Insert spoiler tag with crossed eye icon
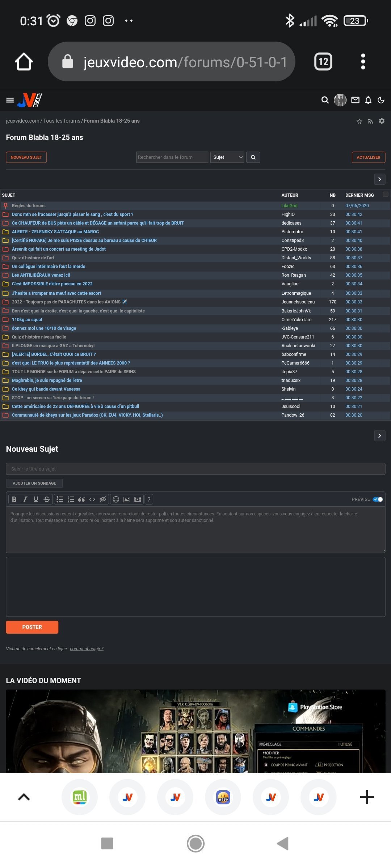This screenshot has height=868, width=391. point(103,499)
